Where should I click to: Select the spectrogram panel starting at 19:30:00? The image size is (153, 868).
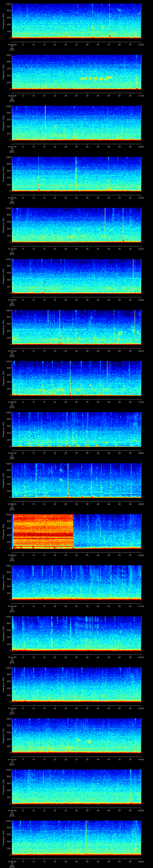click(77, 72)
